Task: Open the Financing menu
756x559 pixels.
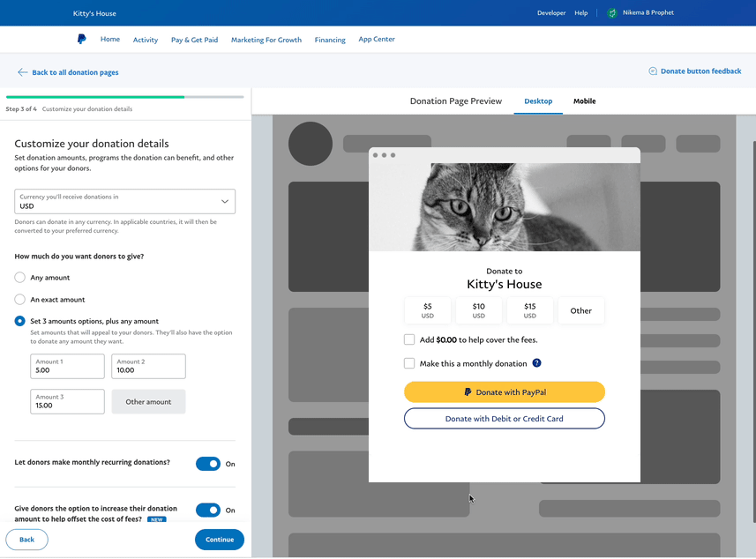Action: [x=330, y=40]
